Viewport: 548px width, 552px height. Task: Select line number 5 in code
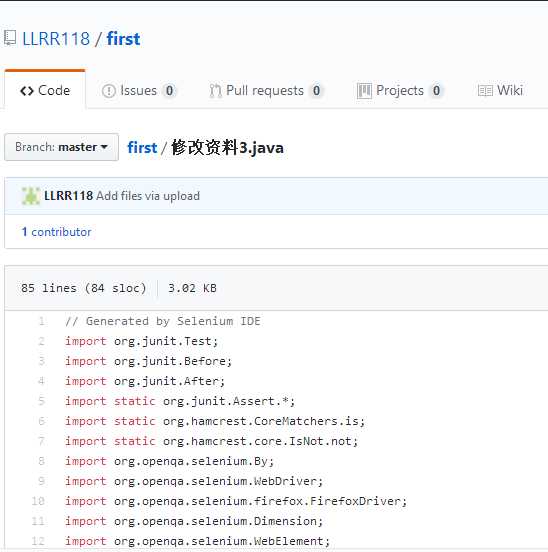pyautogui.click(x=42, y=401)
